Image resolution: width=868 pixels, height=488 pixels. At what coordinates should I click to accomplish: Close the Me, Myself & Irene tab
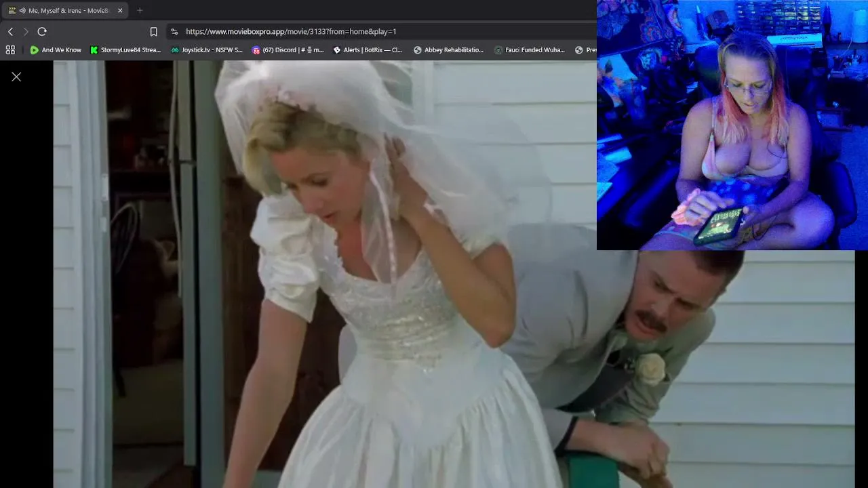pos(120,11)
